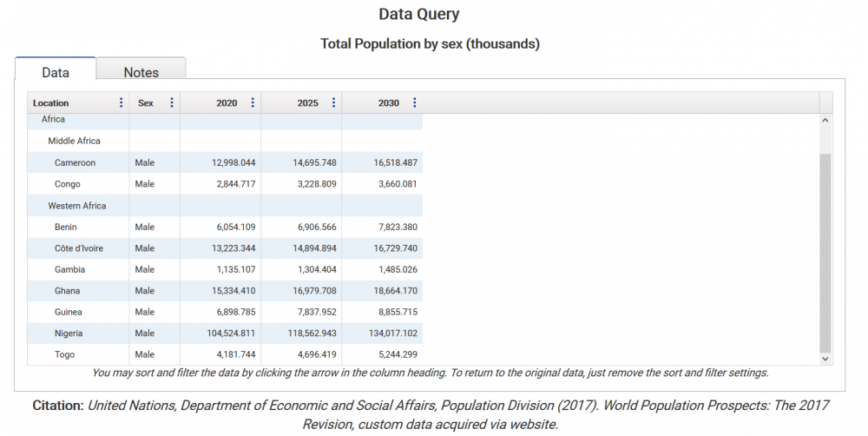Select the Nigeria location cell

[78, 334]
